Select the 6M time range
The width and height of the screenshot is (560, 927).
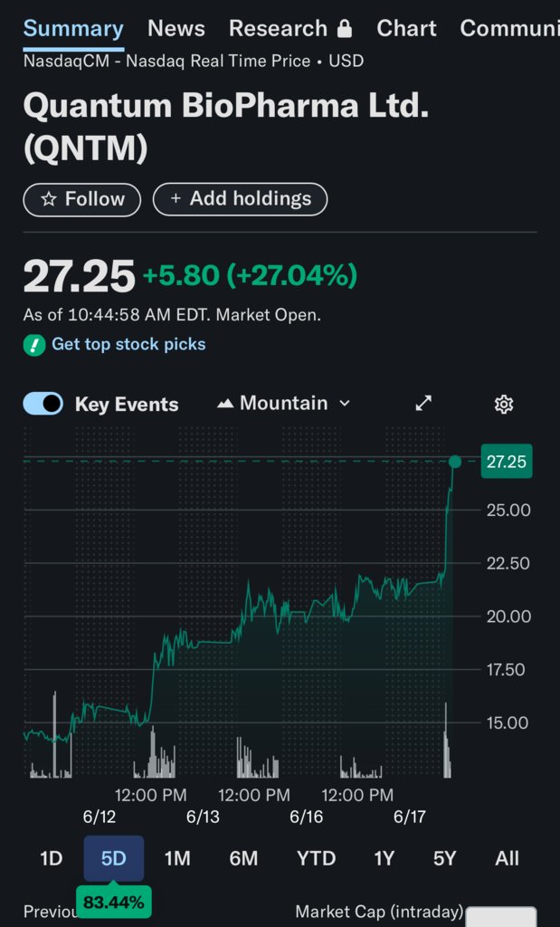tap(243, 858)
